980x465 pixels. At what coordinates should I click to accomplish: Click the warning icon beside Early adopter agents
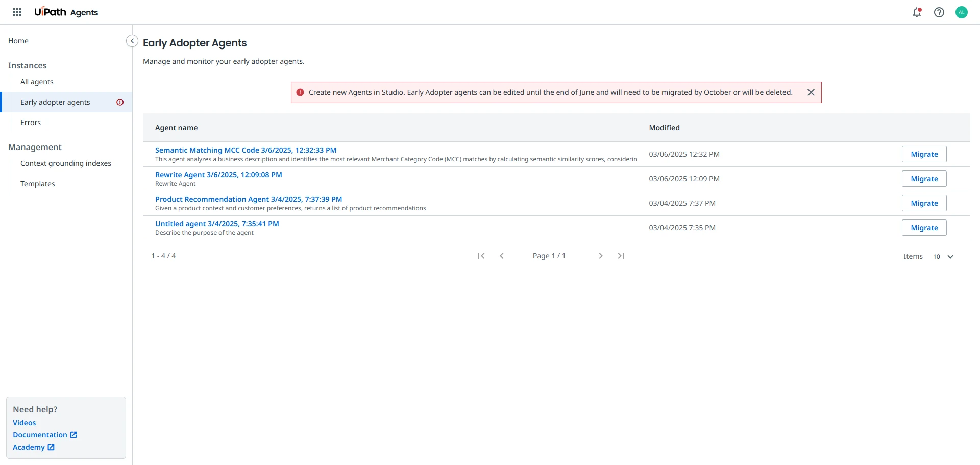120,102
